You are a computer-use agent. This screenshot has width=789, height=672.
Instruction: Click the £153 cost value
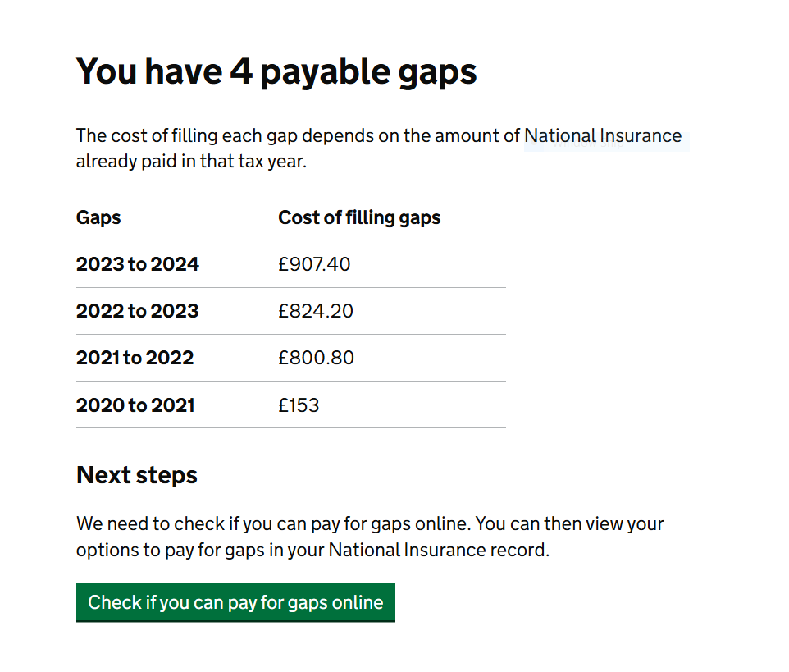pos(299,405)
